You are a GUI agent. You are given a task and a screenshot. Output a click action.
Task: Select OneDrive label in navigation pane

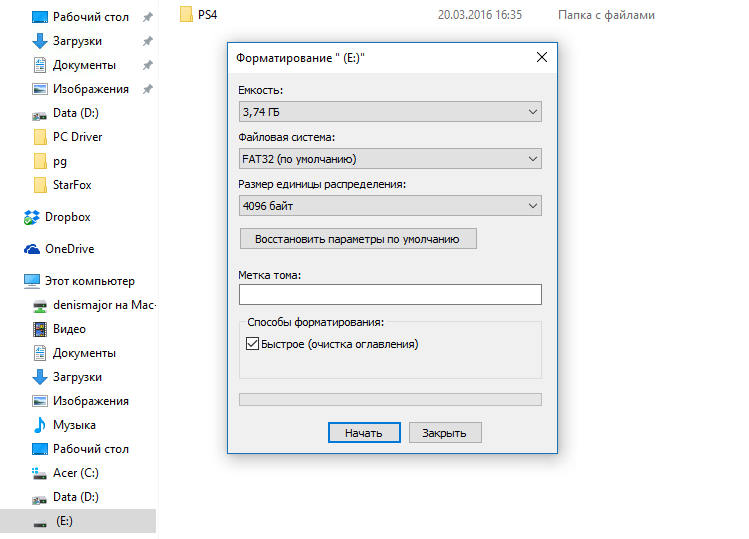70,249
